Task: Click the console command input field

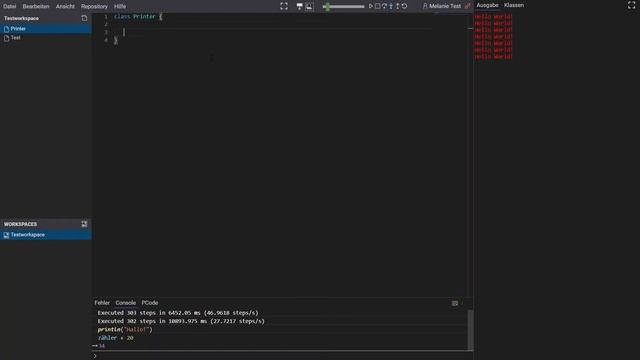Action: (x=282, y=356)
